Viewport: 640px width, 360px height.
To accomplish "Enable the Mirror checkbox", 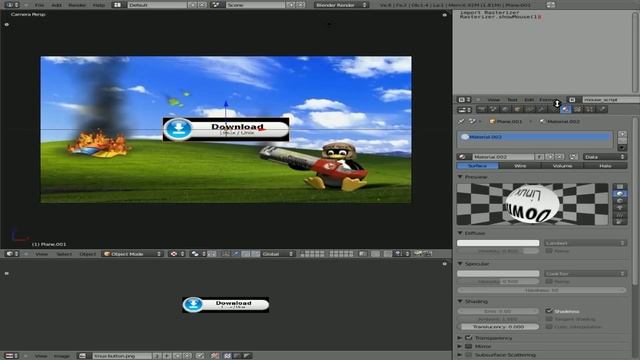I will 469,346.
